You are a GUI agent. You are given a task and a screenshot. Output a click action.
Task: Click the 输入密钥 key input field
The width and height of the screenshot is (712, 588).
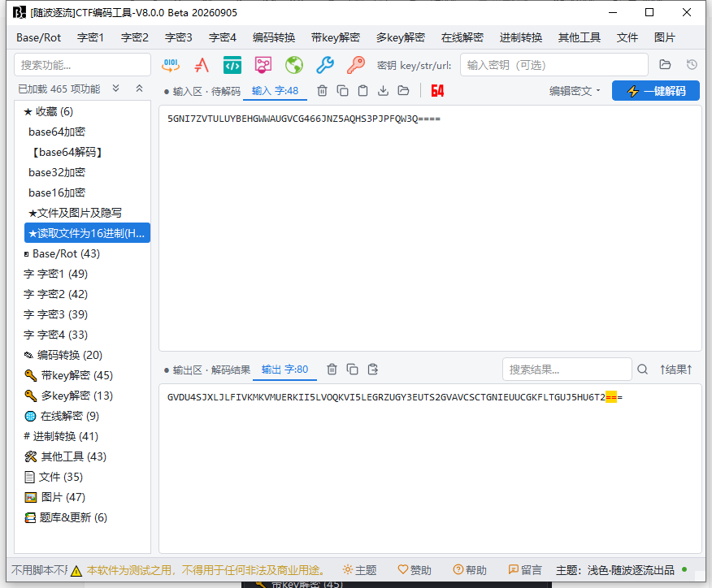[x=554, y=65]
